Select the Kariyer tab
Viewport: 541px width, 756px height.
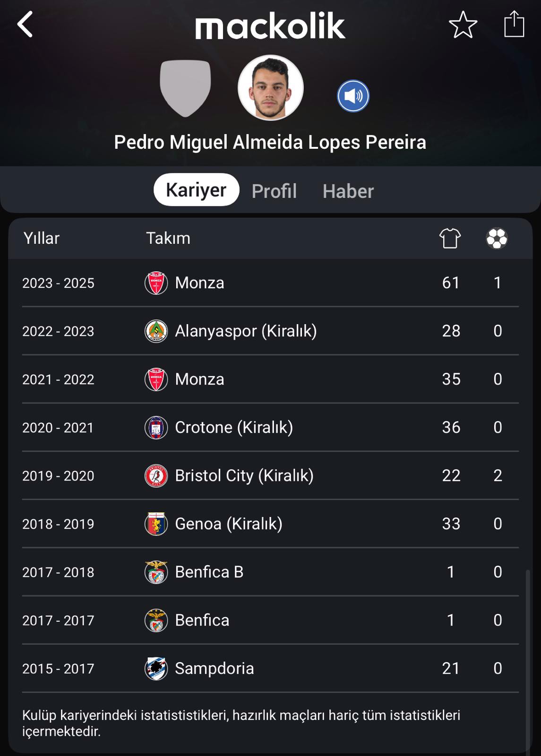click(x=196, y=189)
